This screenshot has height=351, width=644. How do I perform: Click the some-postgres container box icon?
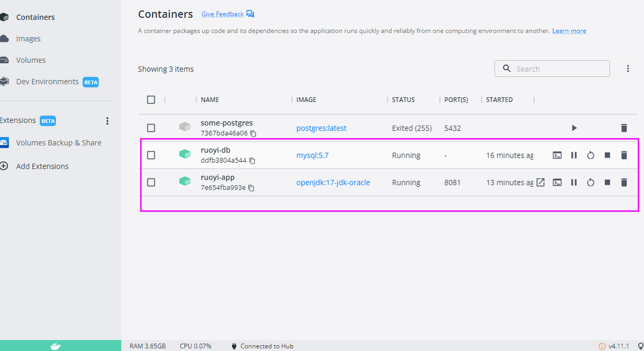click(185, 127)
